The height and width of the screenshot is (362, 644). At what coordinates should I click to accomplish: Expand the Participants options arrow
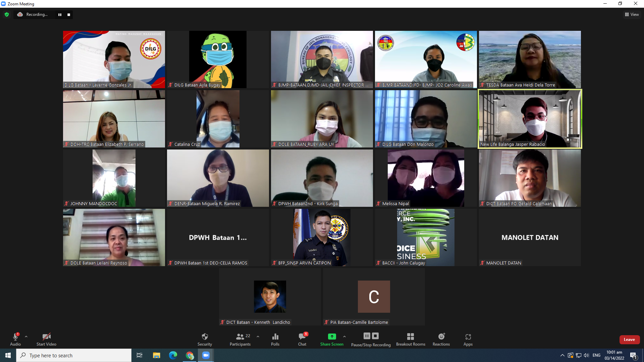(x=258, y=337)
